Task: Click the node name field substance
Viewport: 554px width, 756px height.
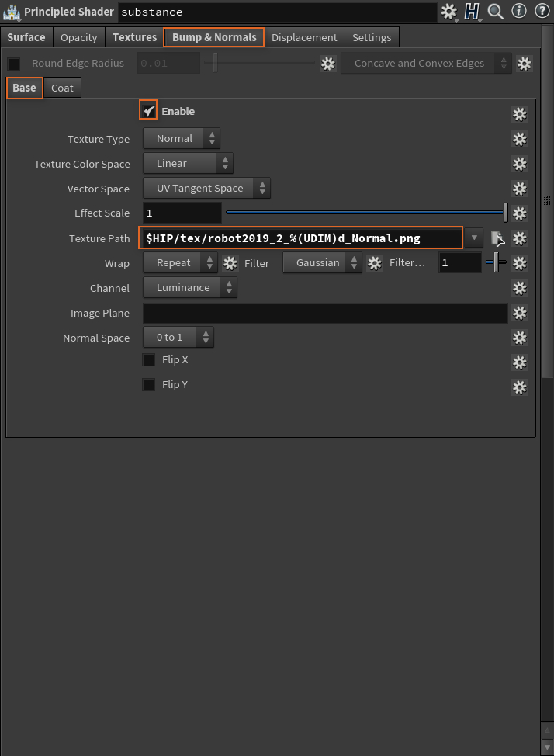Action: 277,12
